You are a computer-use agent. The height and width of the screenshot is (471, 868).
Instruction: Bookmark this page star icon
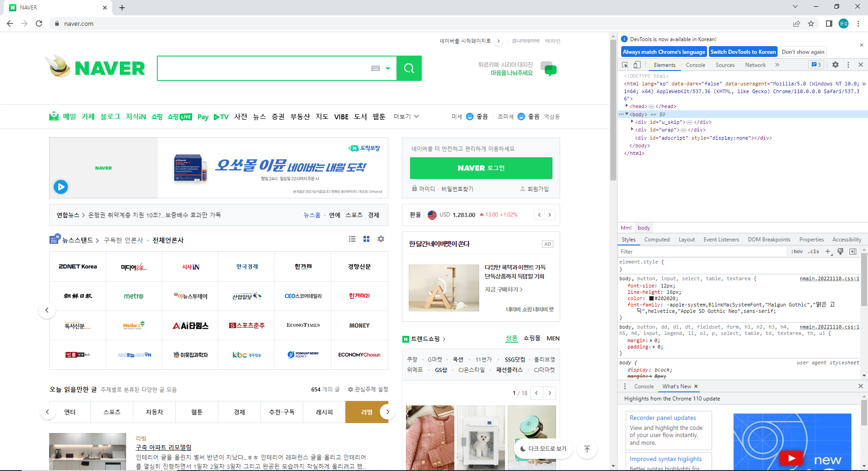click(x=811, y=24)
